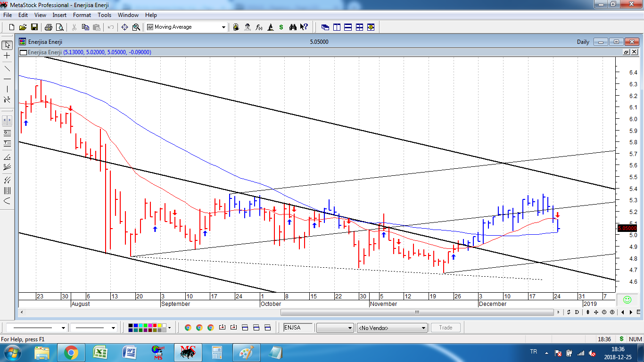
Task: Select the Speed Resistance Lines tool
Action: tap(7, 167)
